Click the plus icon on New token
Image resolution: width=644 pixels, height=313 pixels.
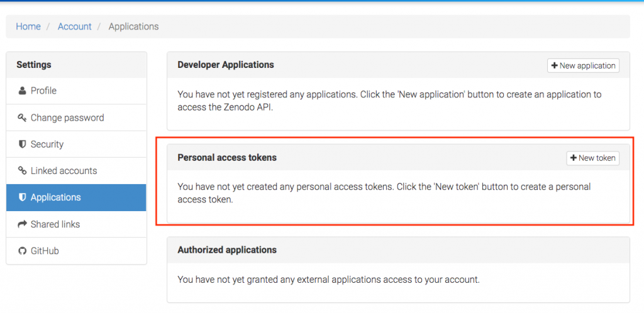[x=574, y=158]
